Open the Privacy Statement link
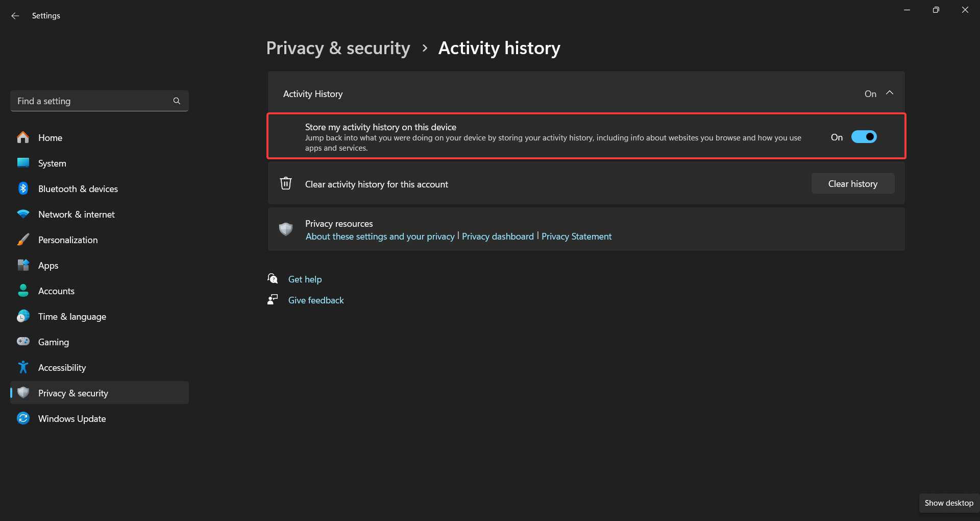Screen dimensions: 980x521 tap(576, 236)
